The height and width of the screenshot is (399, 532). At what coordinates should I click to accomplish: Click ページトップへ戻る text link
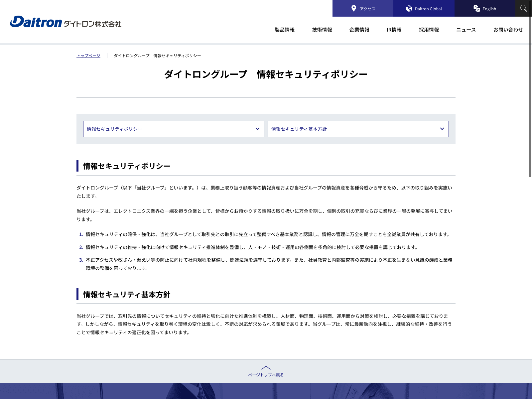pyautogui.click(x=266, y=375)
